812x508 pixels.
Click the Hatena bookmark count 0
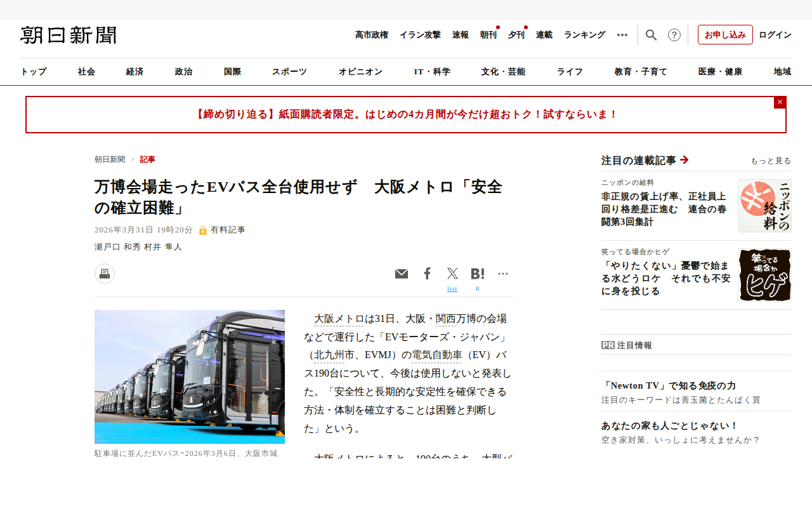[x=478, y=289]
